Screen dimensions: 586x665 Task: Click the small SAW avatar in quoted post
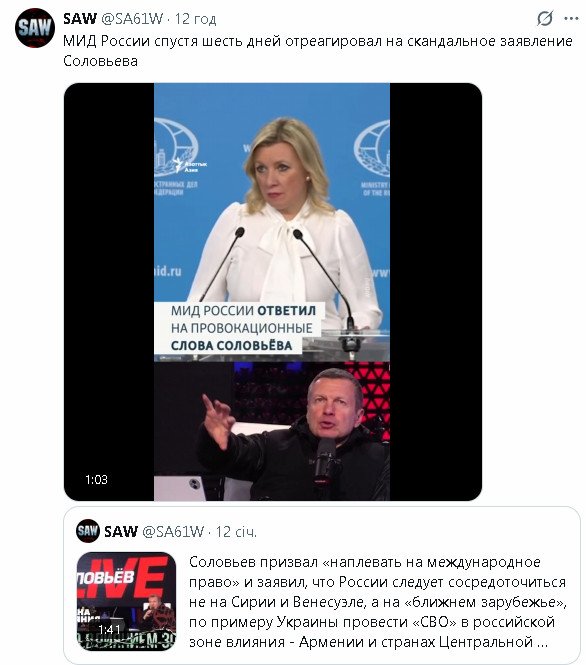click(88, 531)
